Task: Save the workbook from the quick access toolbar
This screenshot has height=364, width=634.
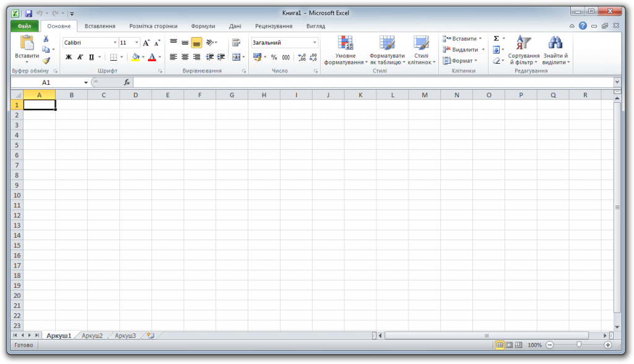Action: (x=28, y=14)
